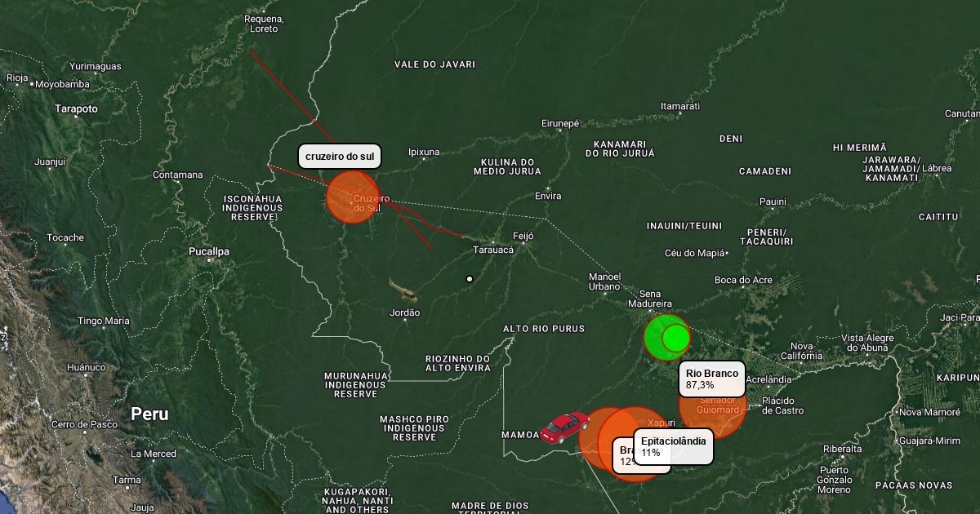980x514 pixels.
Task: Click the Acrelândia town label
Action: [768, 379]
